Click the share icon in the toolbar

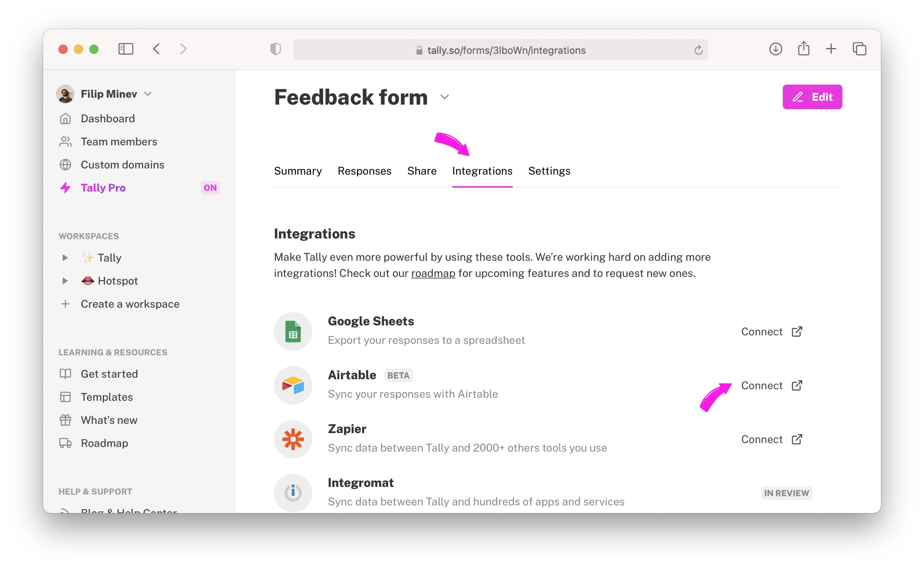[804, 48]
